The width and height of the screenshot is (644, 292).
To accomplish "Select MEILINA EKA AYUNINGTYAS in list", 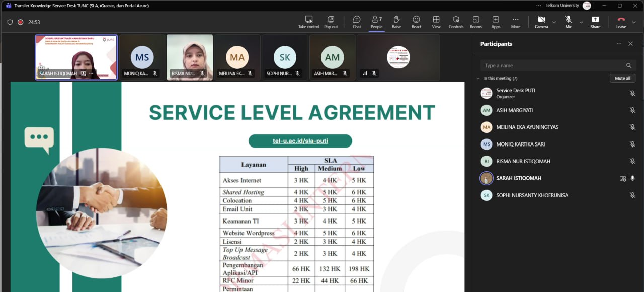I will tap(557, 127).
